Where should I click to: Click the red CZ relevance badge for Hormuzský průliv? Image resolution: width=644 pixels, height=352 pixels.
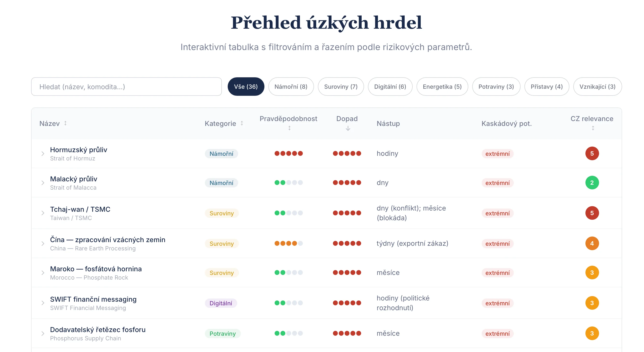click(592, 153)
